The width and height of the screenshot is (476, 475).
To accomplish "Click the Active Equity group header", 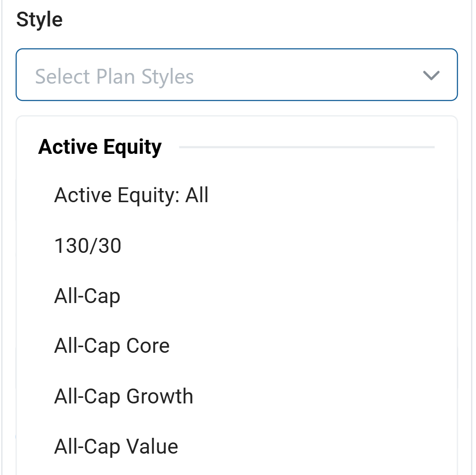I will click(x=100, y=147).
